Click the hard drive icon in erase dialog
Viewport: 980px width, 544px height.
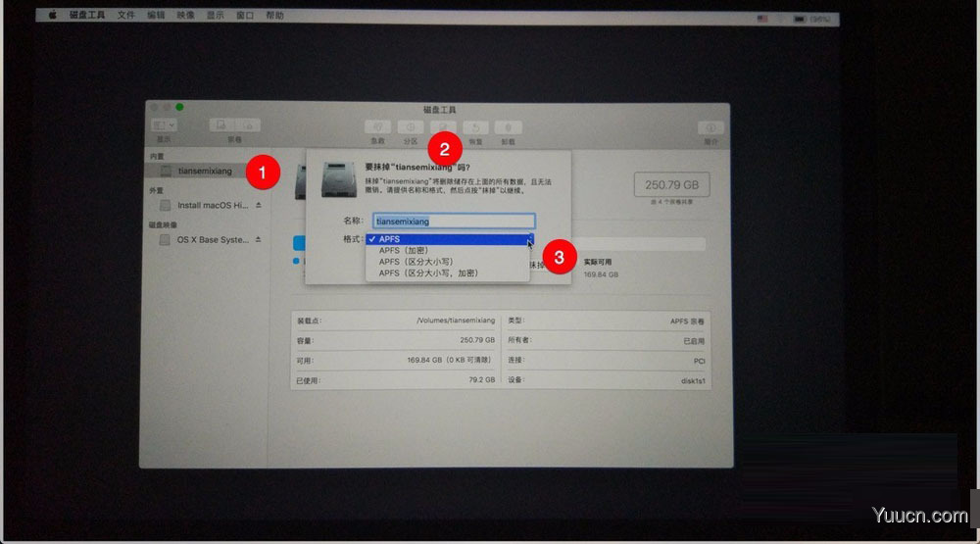(x=339, y=179)
